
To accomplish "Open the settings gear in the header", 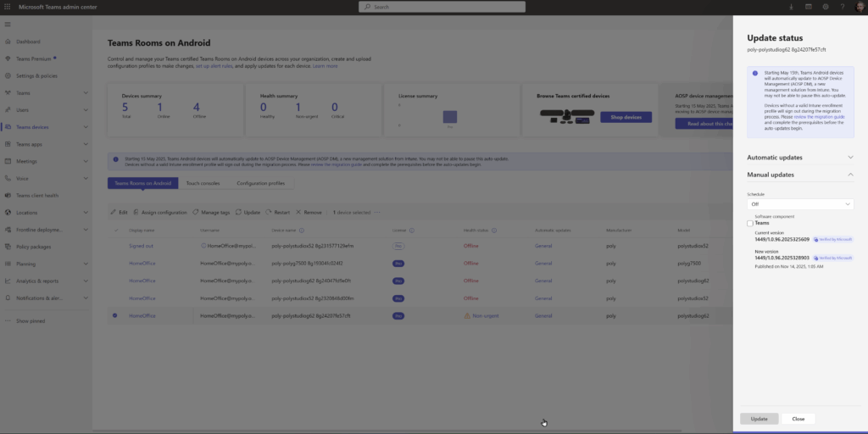I will click(x=826, y=7).
